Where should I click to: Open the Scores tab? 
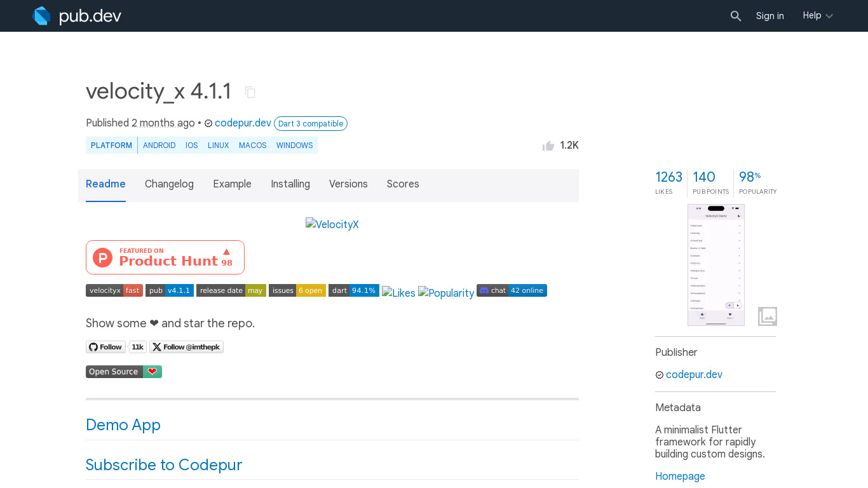(x=403, y=184)
